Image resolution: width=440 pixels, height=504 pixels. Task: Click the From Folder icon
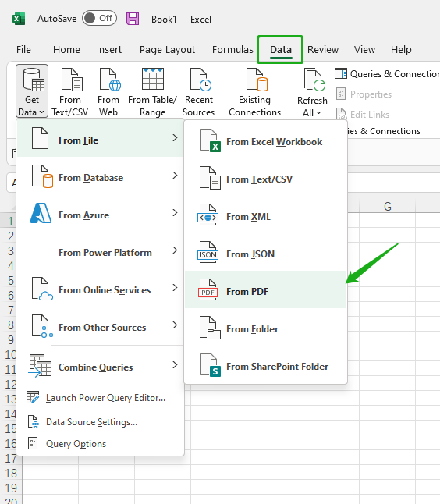coord(210,328)
